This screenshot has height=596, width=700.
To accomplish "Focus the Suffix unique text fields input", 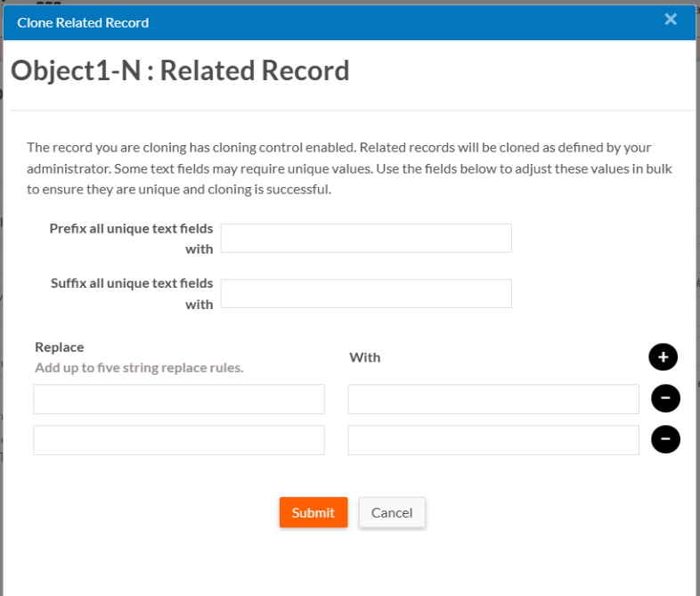I will (366, 294).
